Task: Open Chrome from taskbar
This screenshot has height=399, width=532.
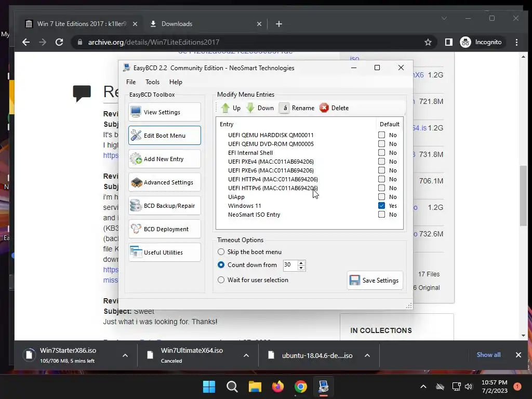Action: point(301,387)
